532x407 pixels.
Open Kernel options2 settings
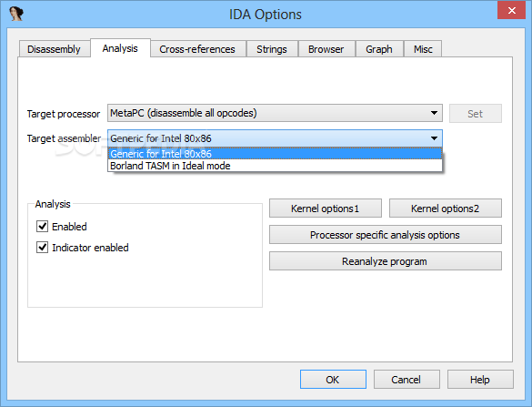(x=445, y=209)
